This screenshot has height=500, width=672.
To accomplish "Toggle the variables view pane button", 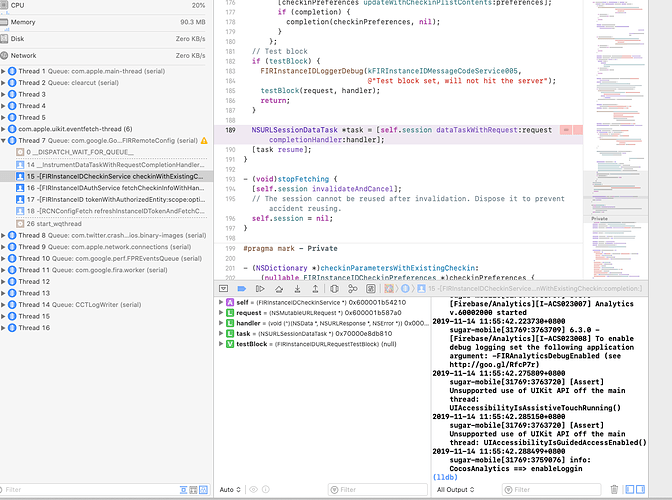I will coord(630,489).
